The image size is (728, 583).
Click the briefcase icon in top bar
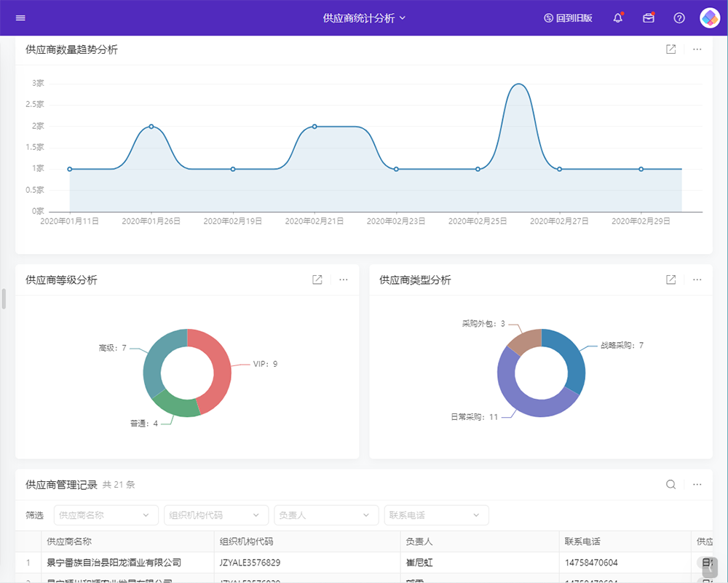point(648,17)
